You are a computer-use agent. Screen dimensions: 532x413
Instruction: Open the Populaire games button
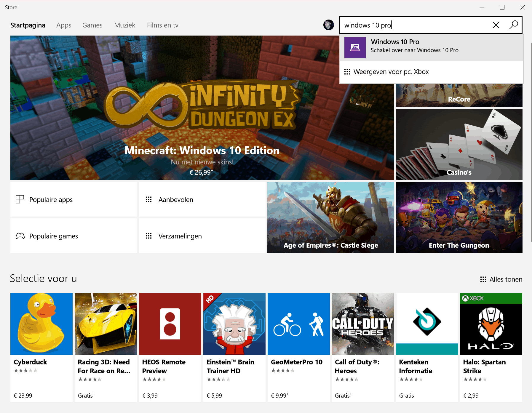coord(74,236)
